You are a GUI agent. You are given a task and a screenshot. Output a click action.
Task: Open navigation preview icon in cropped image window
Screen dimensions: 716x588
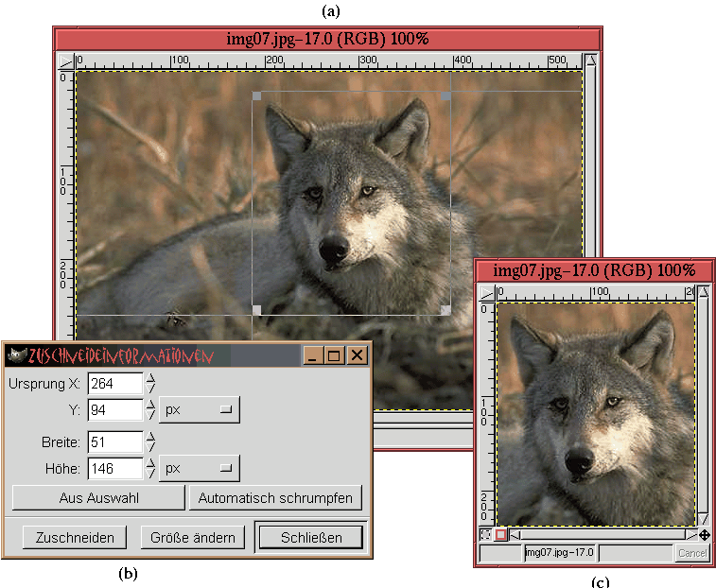pyautogui.click(x=704, y=535)
